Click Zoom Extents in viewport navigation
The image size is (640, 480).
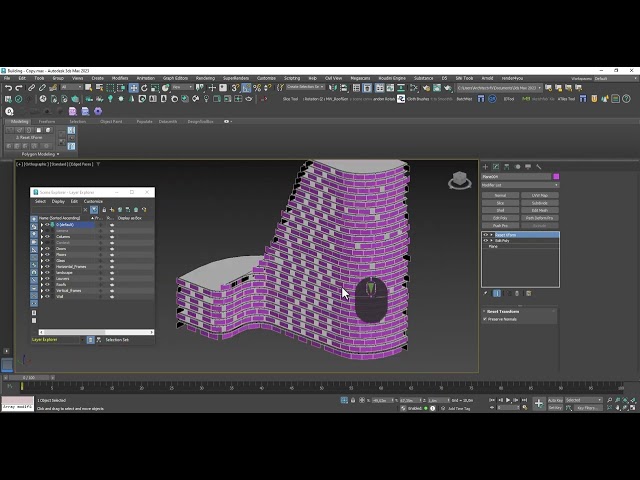[x=625, y=400]
